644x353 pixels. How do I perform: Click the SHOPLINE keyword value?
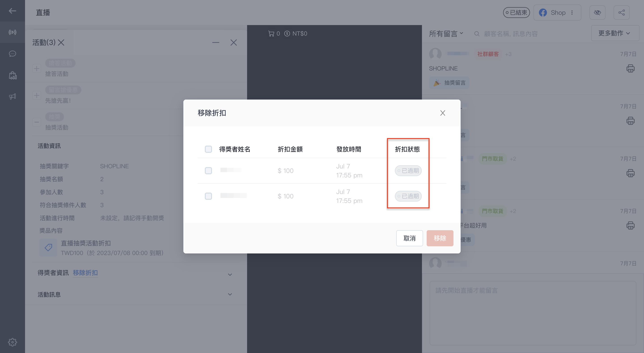[114, 166]
